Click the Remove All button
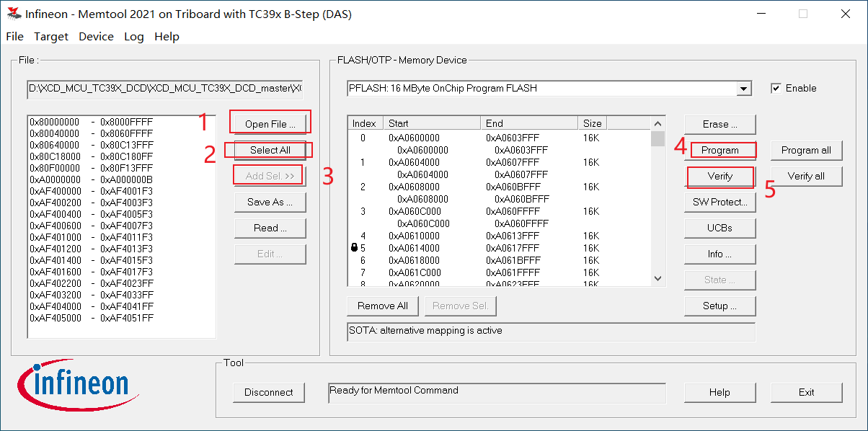This screenshot has width=868, height=431. click(x=383, y=306)
